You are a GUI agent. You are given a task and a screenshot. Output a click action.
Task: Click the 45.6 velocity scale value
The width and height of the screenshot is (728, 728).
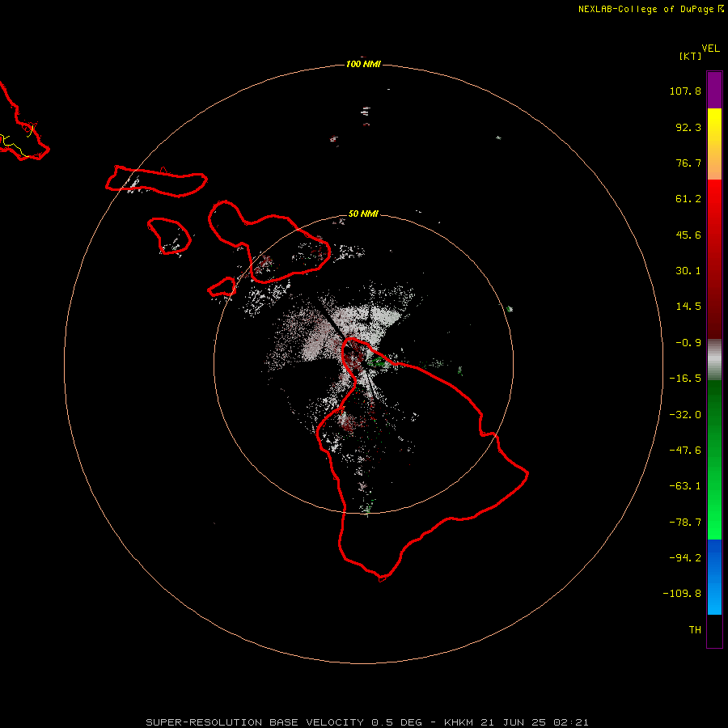(688, 235)
